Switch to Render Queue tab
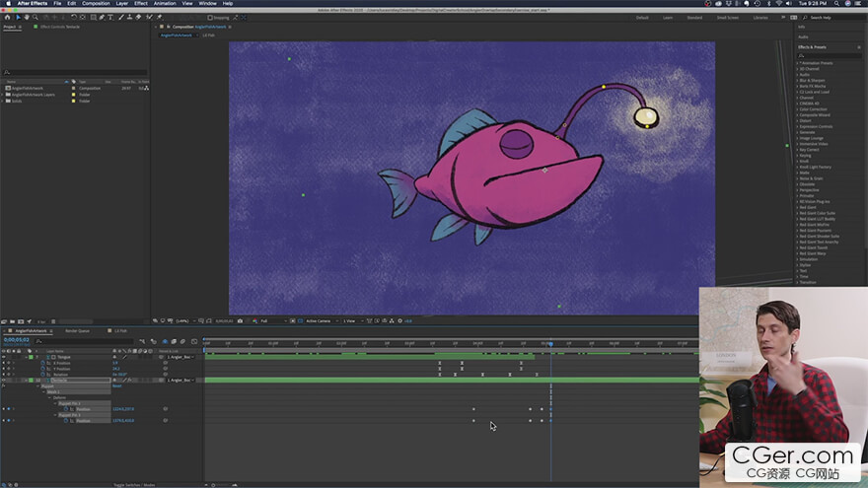The image size is (868, 488). coord(78,331)
